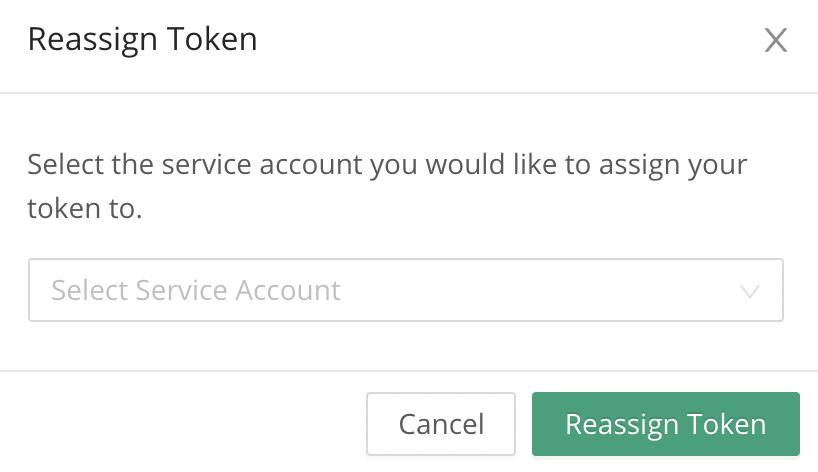Viewport: 818px width, 472px height.
Task: Cancel the token reassignment
Action: 441,424
